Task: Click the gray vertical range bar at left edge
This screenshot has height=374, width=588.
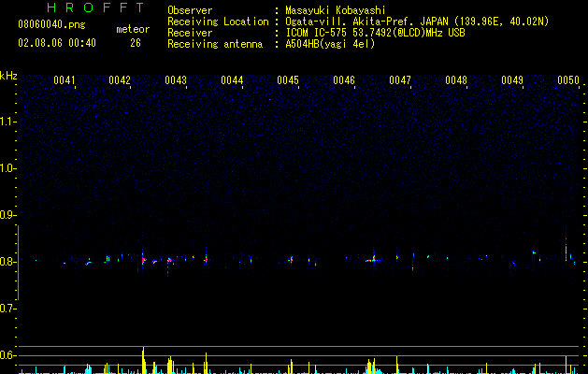Action: pyautogui.click(x=18, y=263)
